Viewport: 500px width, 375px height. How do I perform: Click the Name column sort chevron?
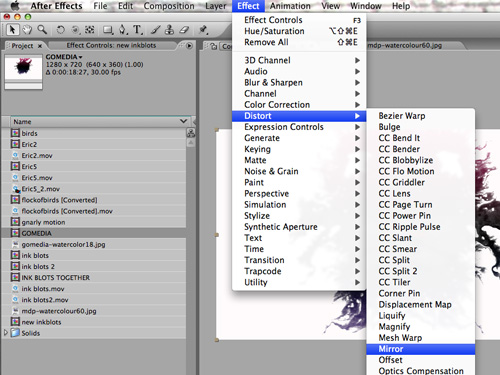183,121
